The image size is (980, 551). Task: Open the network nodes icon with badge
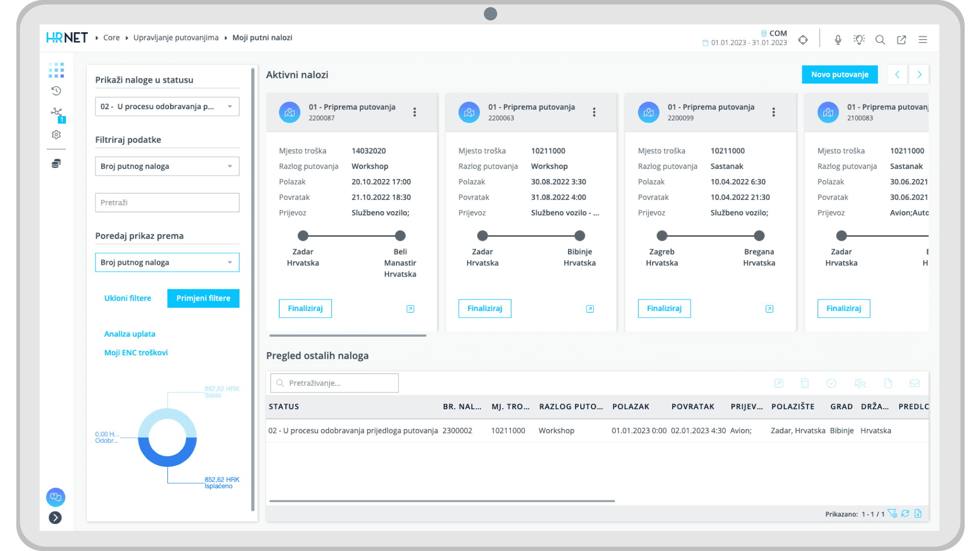(x=57, y=114)
